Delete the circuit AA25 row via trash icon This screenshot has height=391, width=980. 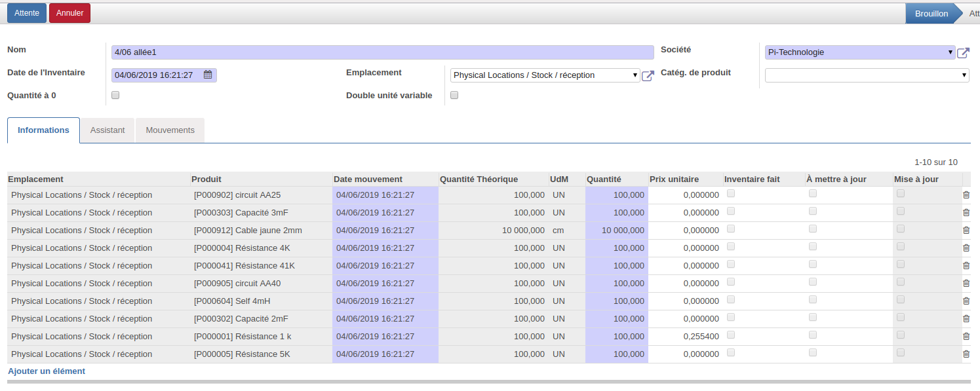point(966,195)
